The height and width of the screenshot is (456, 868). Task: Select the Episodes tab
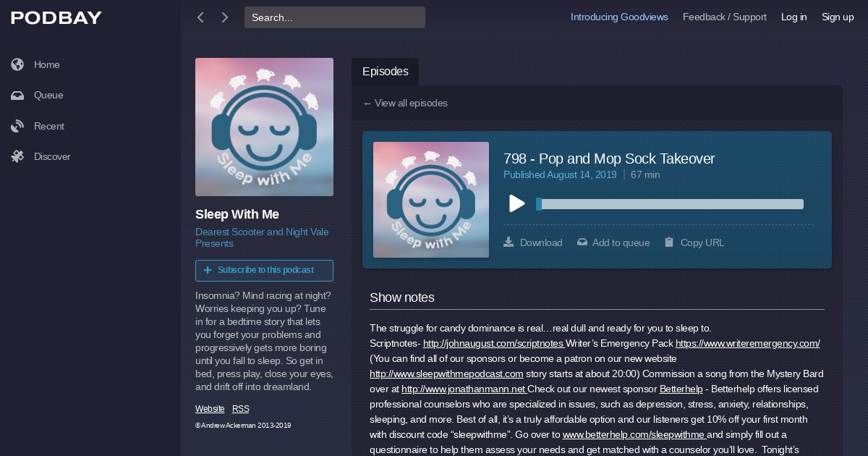coord(386,72)
